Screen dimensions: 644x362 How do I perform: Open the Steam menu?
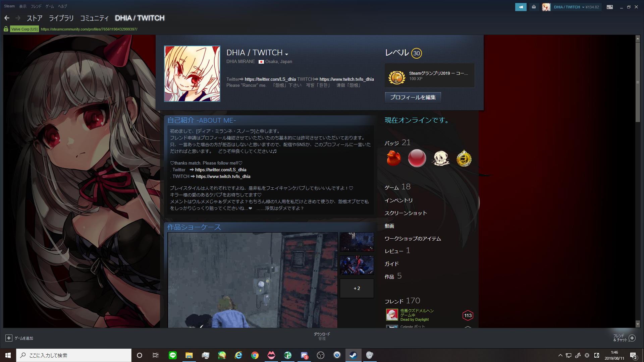click(9, 6)
